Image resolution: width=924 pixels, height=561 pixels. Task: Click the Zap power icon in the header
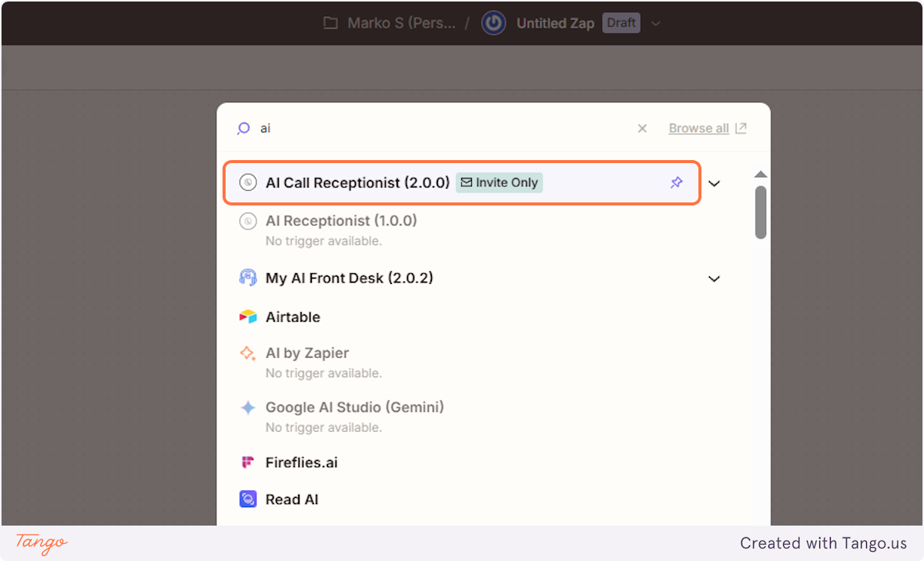click(494, 23)
